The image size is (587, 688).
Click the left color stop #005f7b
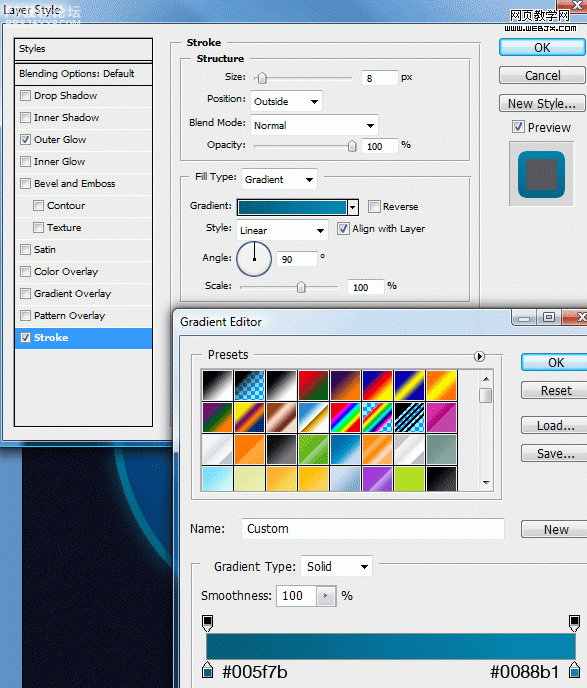tap(208, 670)
